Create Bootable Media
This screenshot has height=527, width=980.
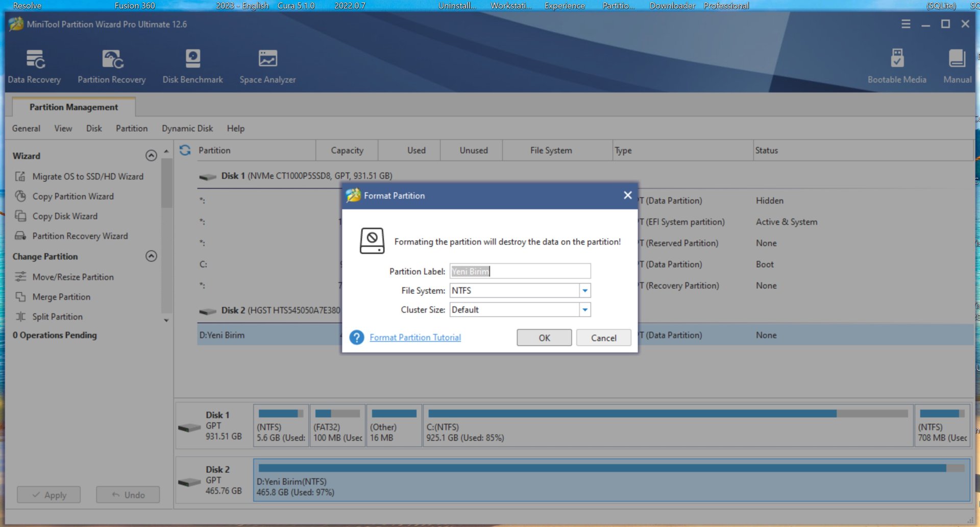(897, 66)
